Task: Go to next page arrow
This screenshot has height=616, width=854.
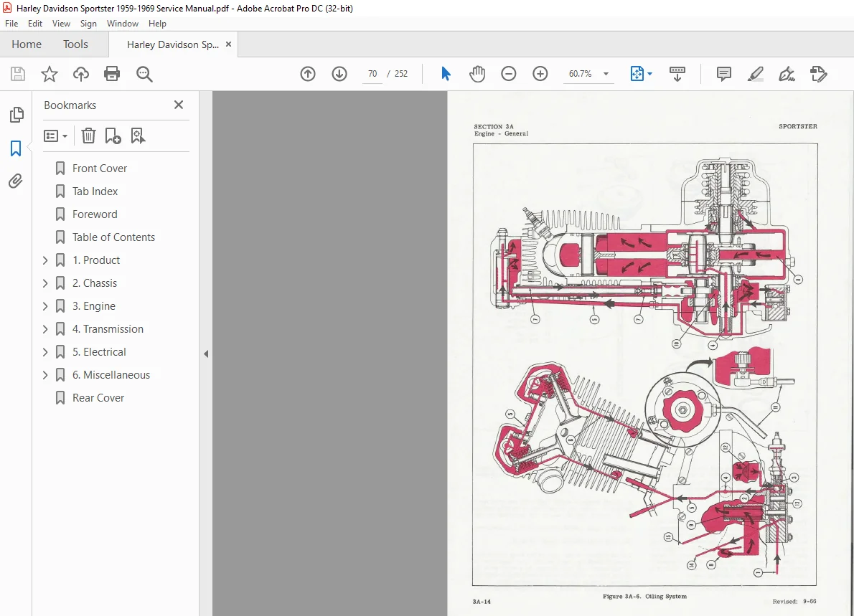Action: (x=339, y=73)
